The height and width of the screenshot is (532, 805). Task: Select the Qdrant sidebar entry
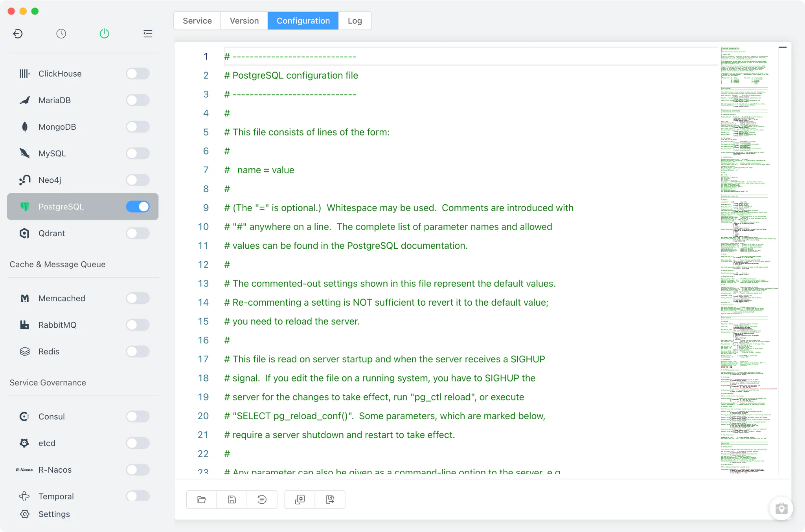point(83,233)
